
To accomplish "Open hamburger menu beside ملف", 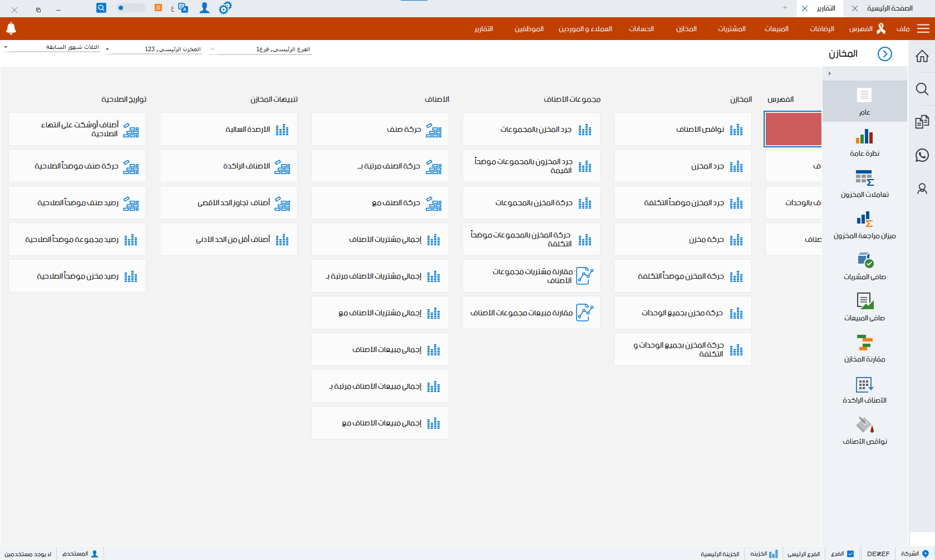I will point(923,29).
